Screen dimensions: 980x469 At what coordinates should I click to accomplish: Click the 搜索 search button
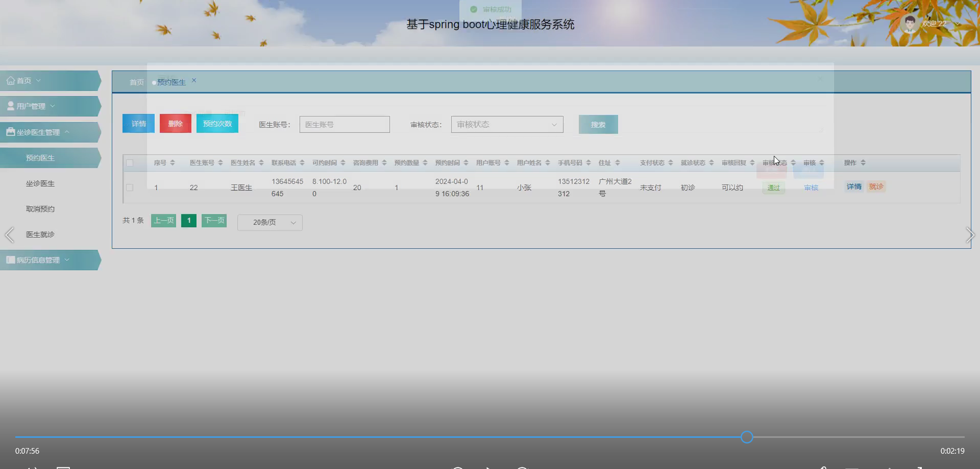coord(598,125)
